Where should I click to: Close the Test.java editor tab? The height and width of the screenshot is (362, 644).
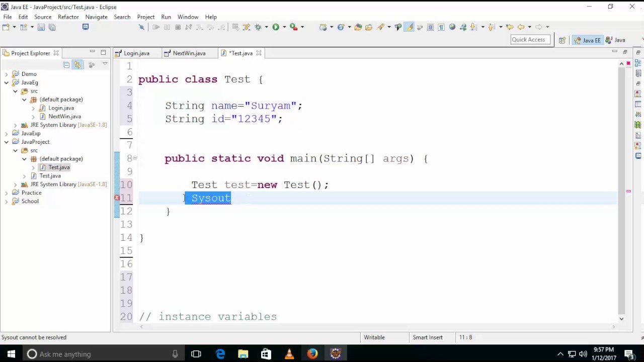(x=259, y=53)
